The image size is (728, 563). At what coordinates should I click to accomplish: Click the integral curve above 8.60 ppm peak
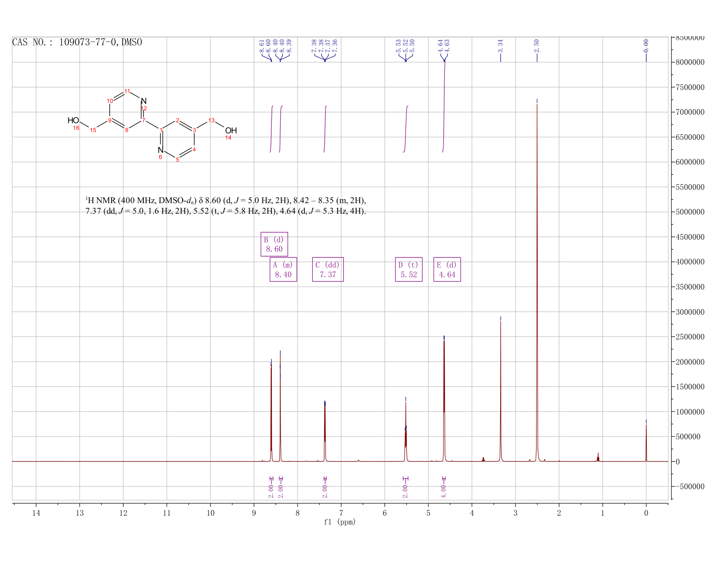(271, 129)
